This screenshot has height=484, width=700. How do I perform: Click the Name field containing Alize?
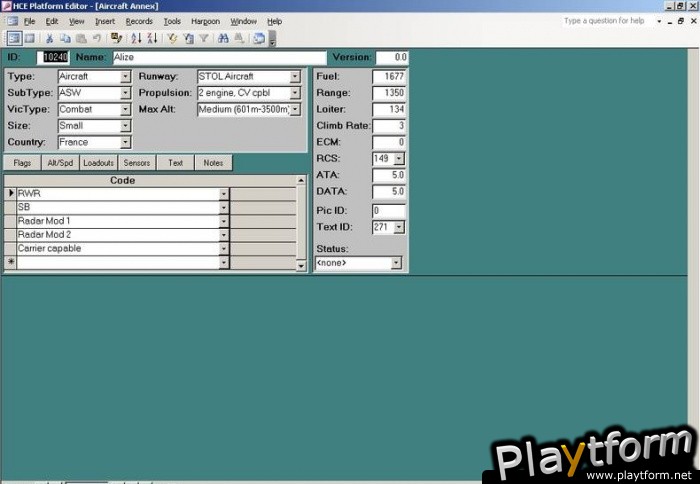tap(220, 57)
